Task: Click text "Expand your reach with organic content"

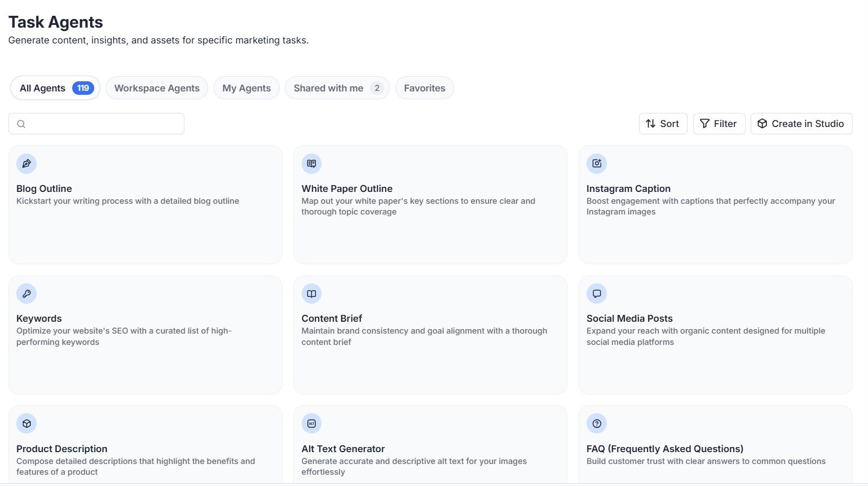Action: [663, 331]
